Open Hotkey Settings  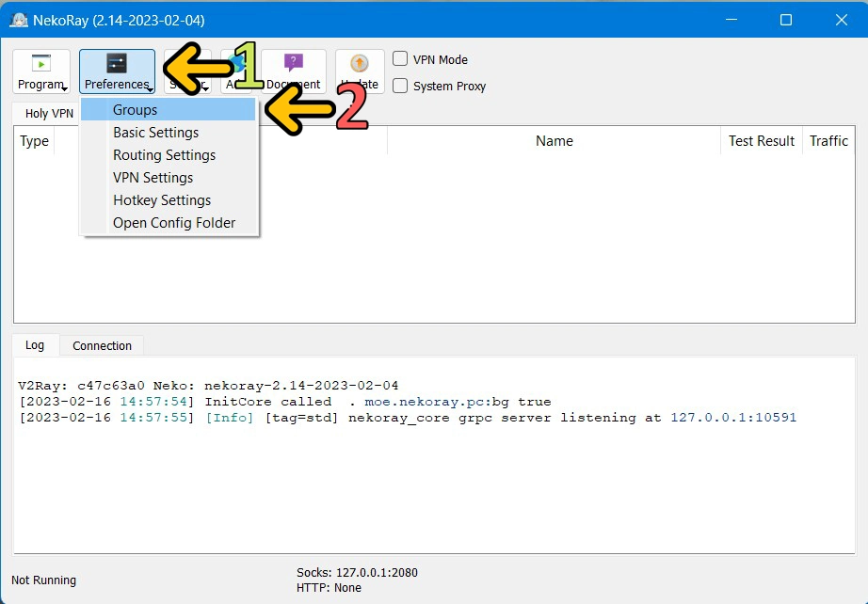(161, 199)
